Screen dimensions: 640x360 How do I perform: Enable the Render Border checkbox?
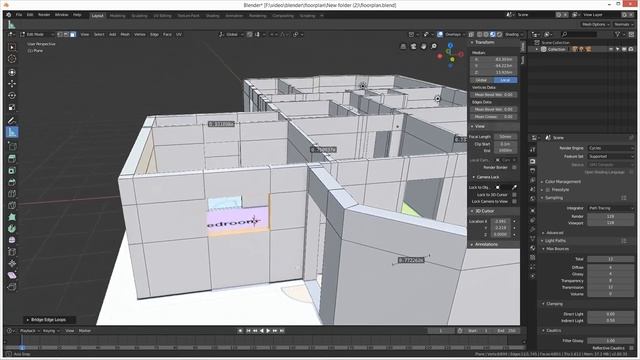point(514,167)
